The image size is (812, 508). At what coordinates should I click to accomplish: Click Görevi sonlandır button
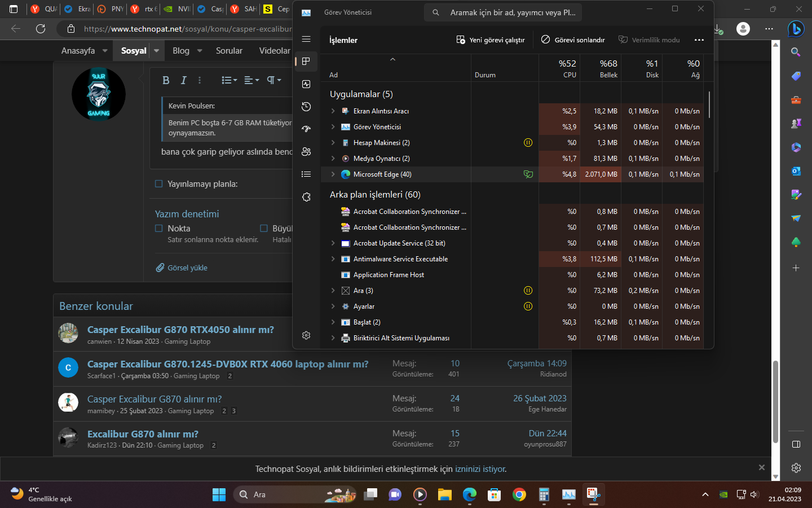(573, 40)
